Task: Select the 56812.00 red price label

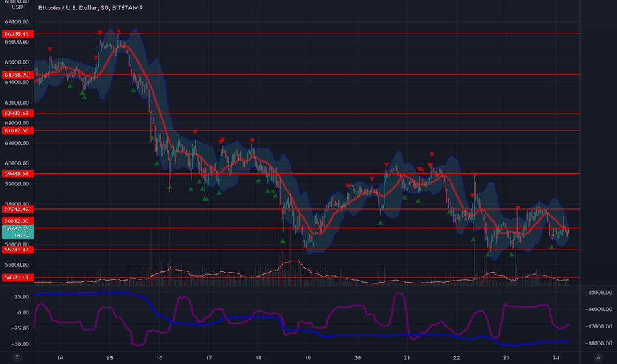Action: tap(18, 221)
